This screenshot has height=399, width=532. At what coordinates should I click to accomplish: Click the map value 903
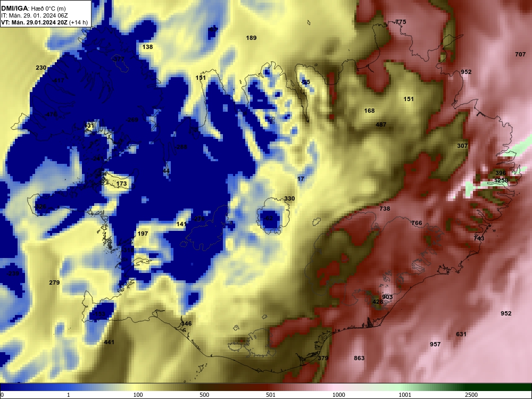(387, 297)
